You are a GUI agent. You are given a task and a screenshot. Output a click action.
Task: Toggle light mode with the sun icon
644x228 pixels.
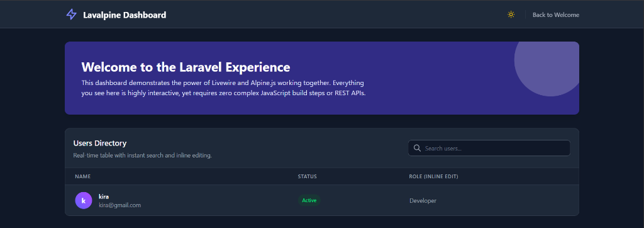[511, 15]
